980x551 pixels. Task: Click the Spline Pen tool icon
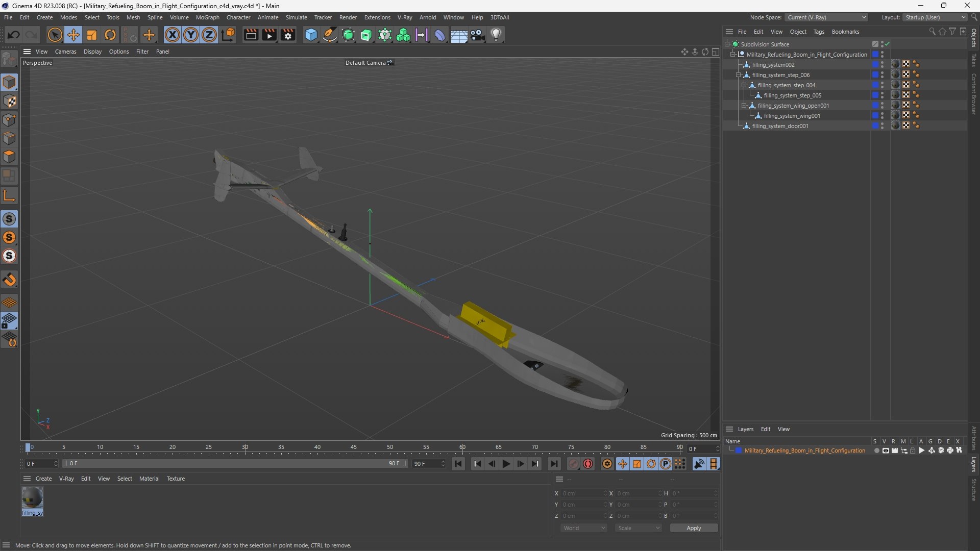click(330, 35)
